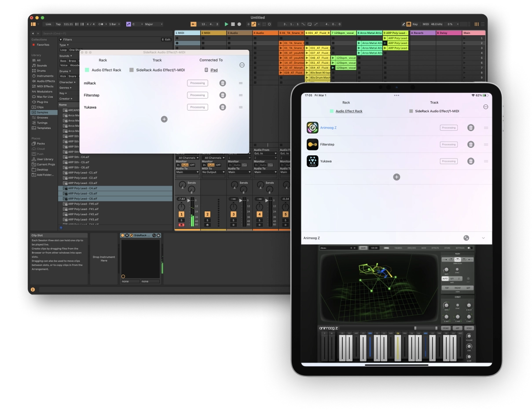Open the Animoog Z ENV/LFO tab
Image resolution: width=532 pixels, height=415 pixels.
[x=411, y=248]
